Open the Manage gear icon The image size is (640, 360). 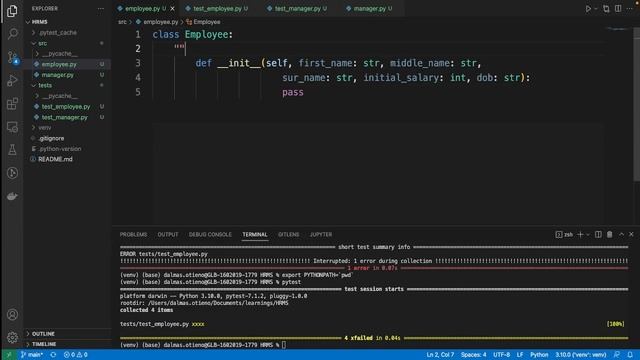12,337
